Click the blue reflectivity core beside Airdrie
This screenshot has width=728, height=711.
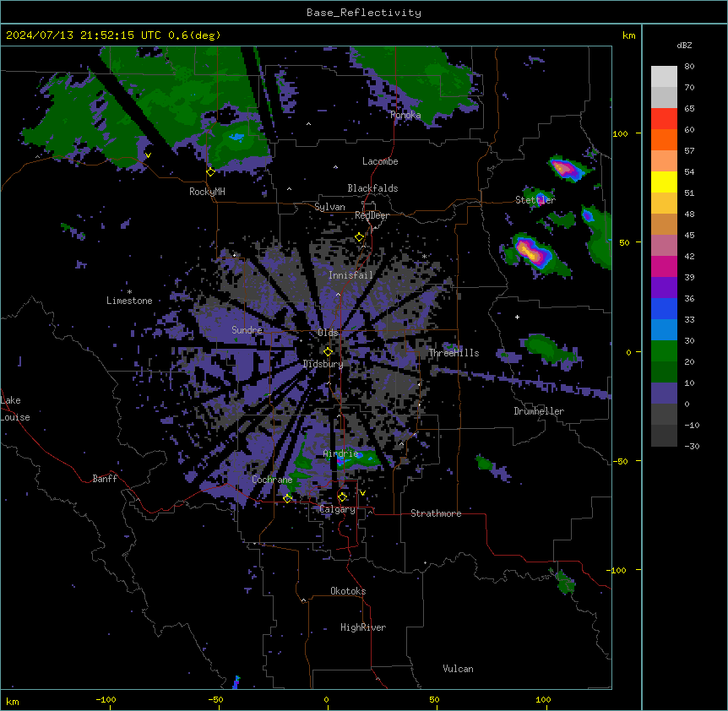point(341,460)
